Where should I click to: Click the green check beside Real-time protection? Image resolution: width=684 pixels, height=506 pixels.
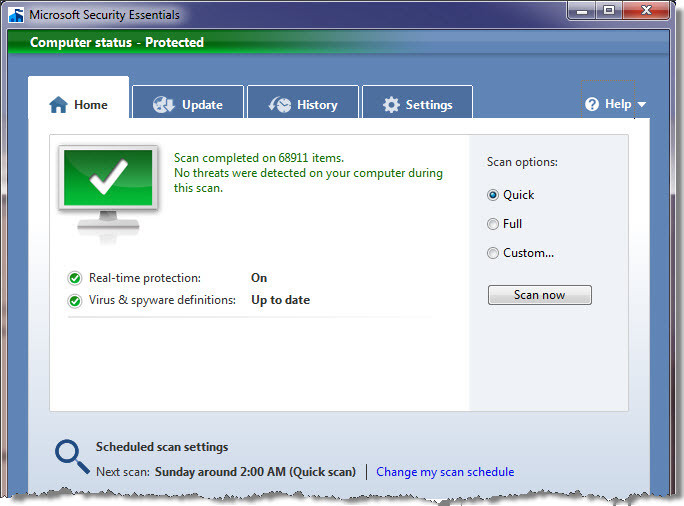click(x=74, y=278)
